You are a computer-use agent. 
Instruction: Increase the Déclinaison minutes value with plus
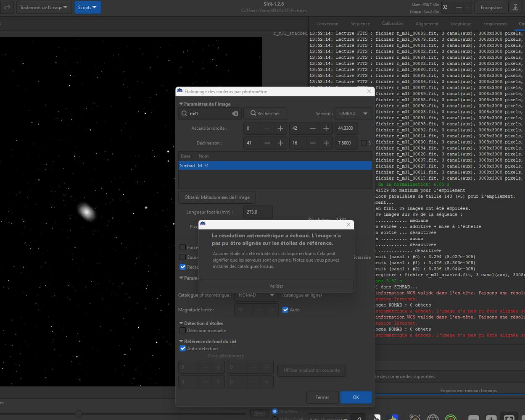click(326, 143)
